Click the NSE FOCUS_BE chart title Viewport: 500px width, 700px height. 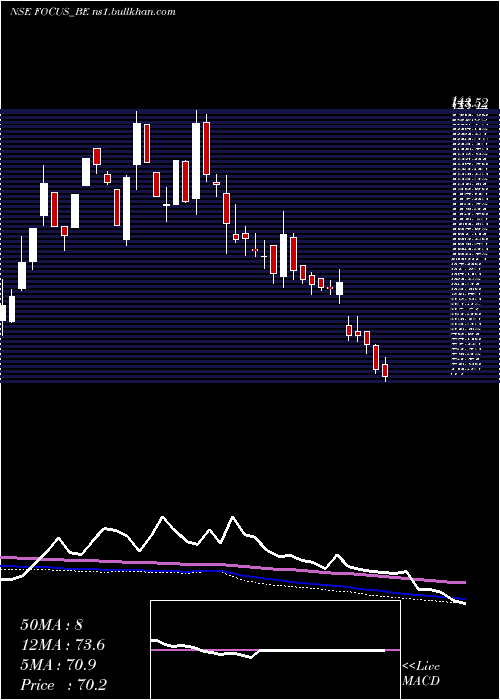(x=92, y=12)
